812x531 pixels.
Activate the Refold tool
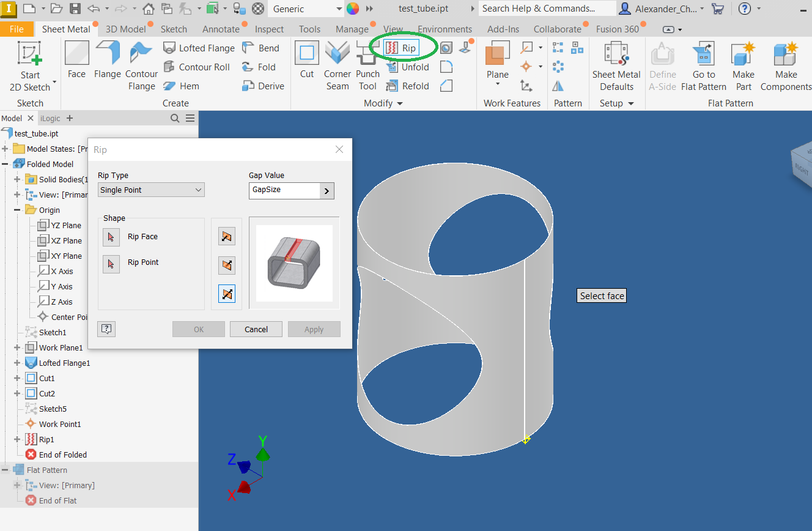[x=407, y=86]
